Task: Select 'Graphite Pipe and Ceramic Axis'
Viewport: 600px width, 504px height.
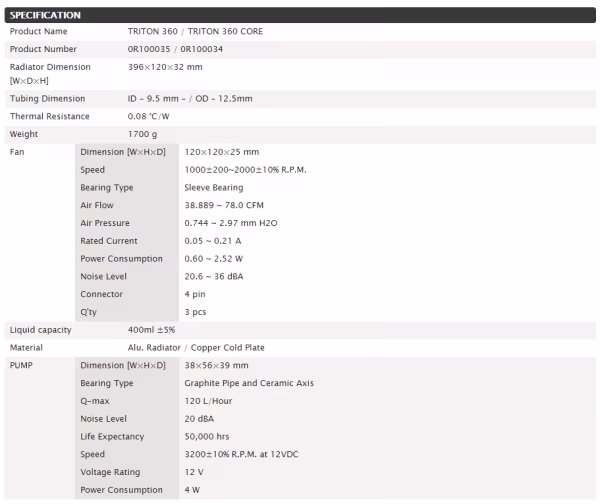Action: pos(249,383)
